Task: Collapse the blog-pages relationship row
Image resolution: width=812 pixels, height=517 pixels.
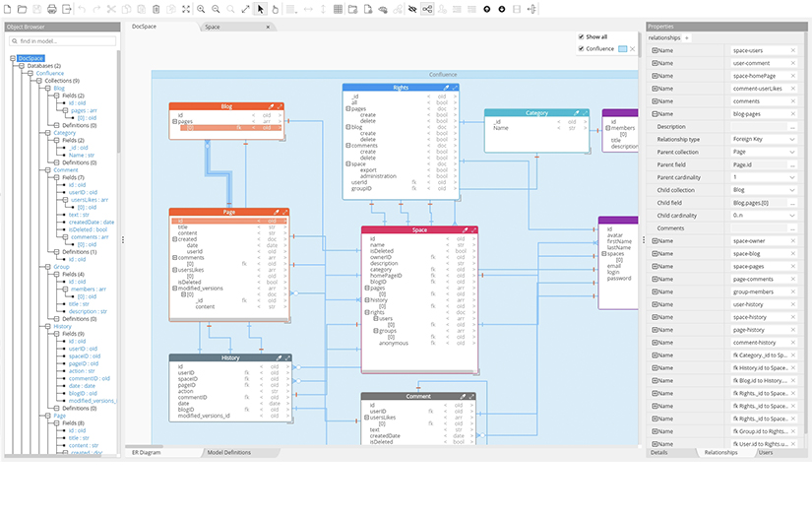Action: click(655, 114)
